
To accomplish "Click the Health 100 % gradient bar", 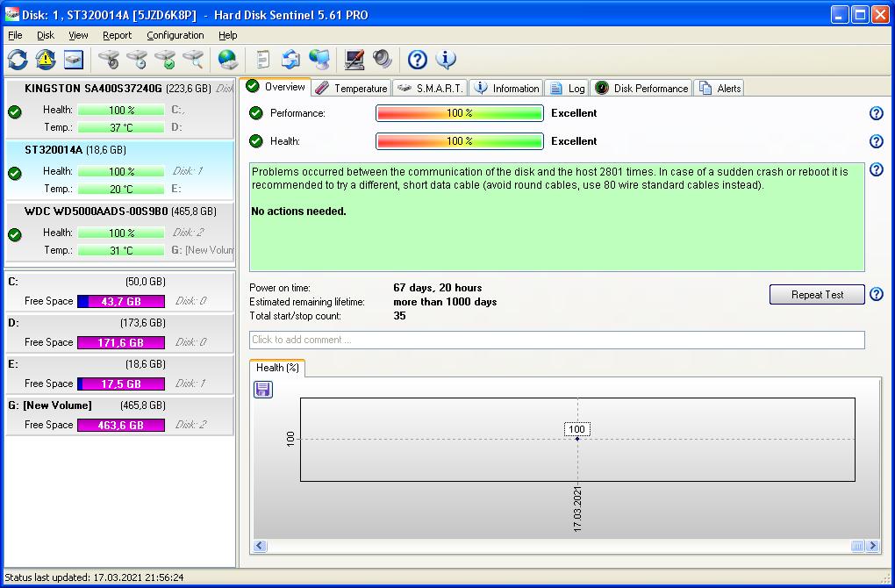I will click(x=460, y=141).
